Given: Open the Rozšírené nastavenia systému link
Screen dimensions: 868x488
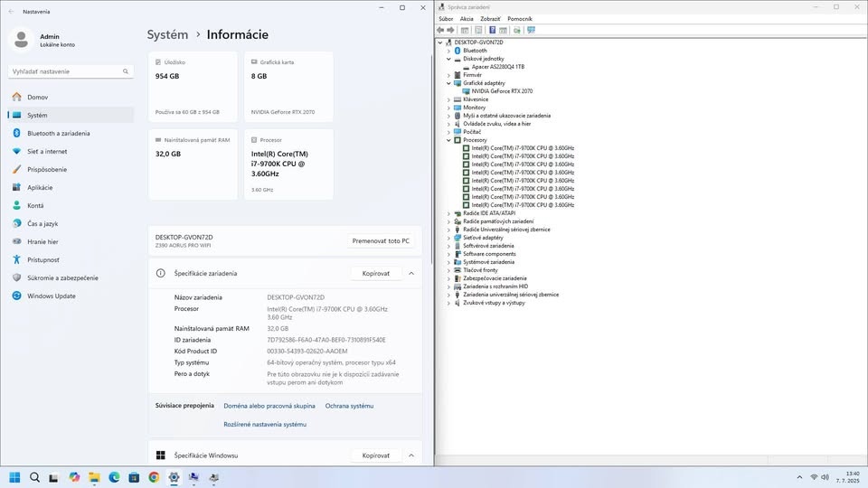Looking at the screenshot, I should pyautogui.click(x=265, y=424).
